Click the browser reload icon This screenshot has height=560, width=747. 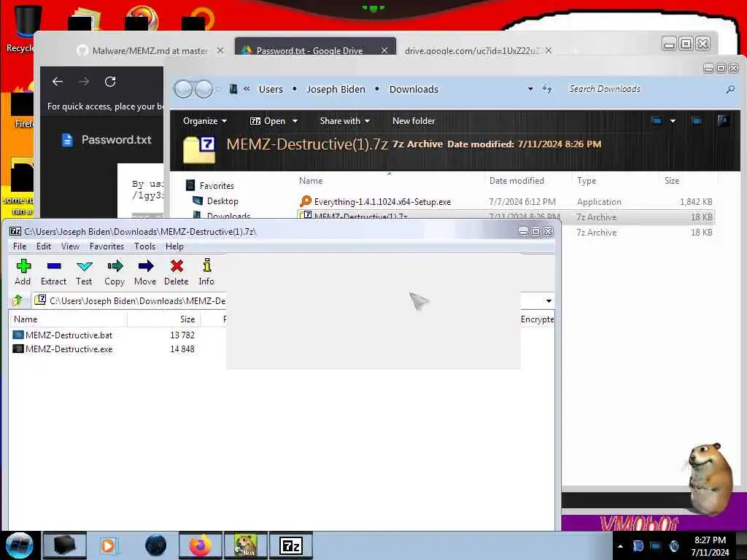pos(110,82)
